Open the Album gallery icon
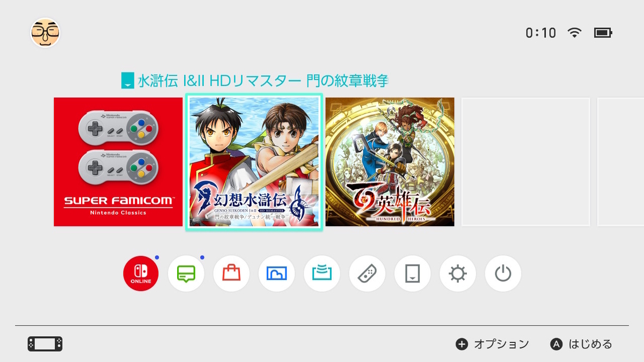Image resolution: width=644 pixels, height=362 pixels. click(276, 274)
